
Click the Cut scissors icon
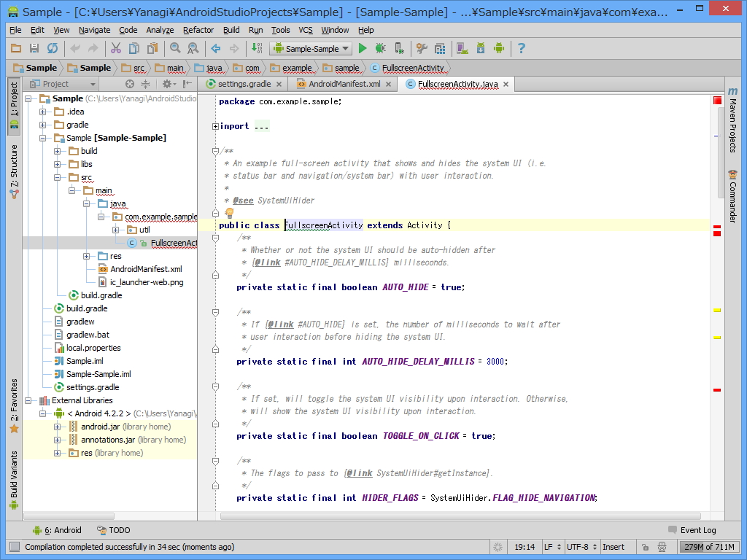(115, 49)
